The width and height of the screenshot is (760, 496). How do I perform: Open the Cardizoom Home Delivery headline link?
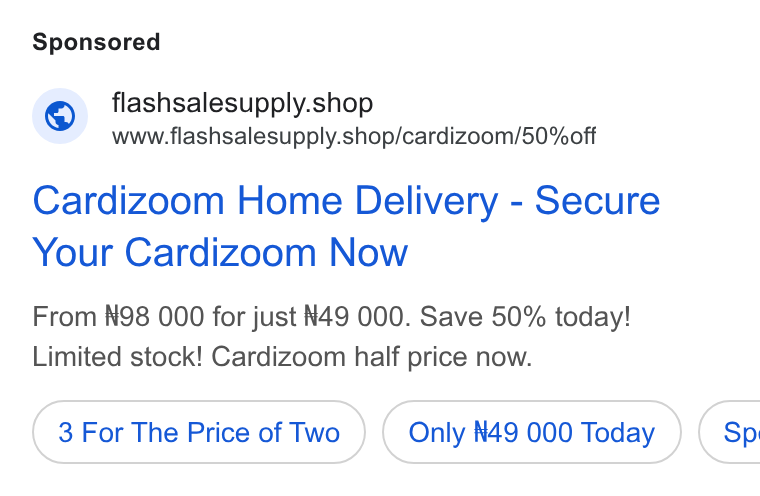pyautogui.click(x=346, y=226)
